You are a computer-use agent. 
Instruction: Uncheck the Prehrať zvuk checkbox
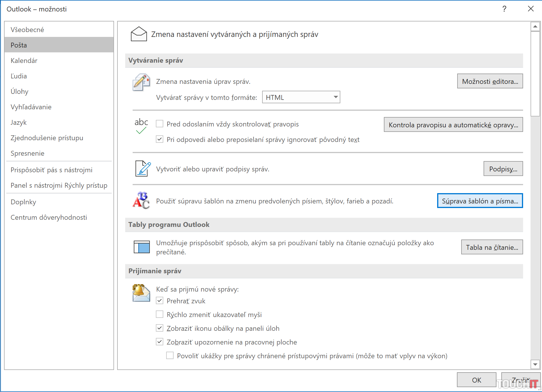(160, 301)
